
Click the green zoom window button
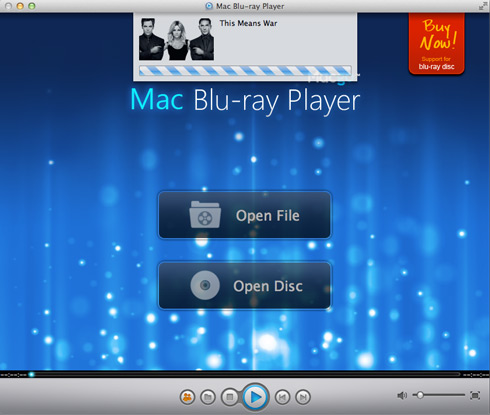point(32,6)
